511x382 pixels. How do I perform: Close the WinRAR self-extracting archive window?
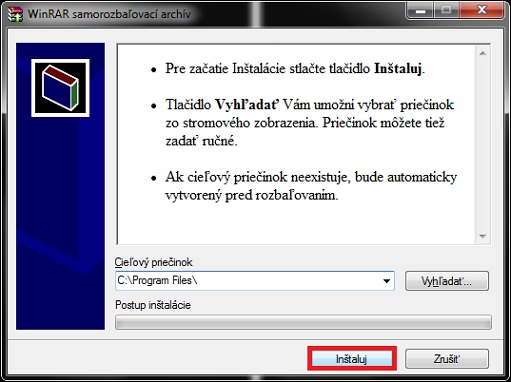[x=482, y=9]
